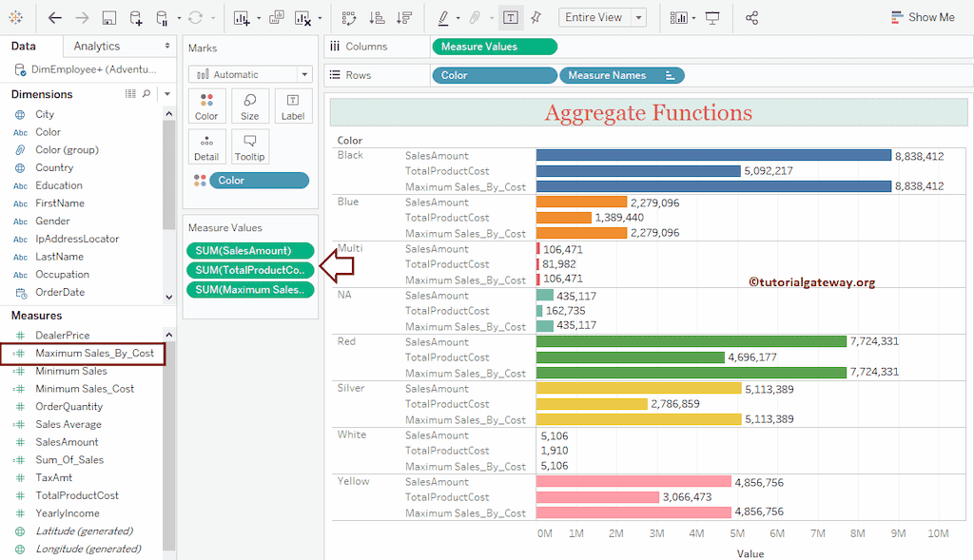
Task: Toggle the Fix Axes paperclip icon
Action: point(473,18)
